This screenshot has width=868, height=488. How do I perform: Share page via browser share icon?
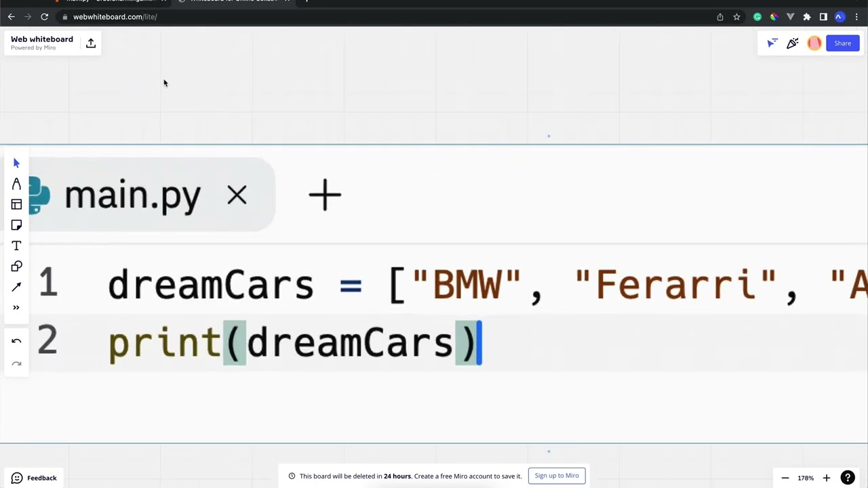tap(720, 17)
